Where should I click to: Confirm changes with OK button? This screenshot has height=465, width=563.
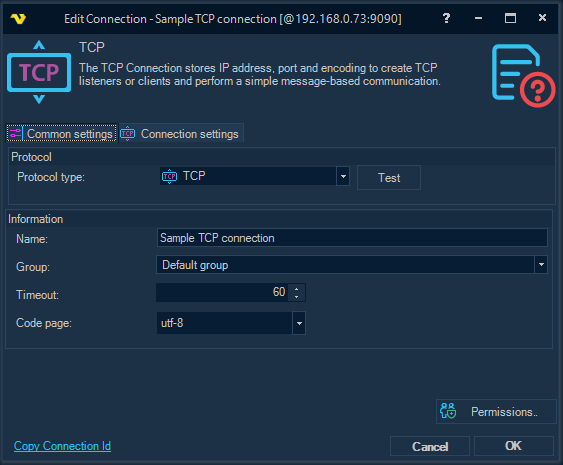click(x=514, y=446)
